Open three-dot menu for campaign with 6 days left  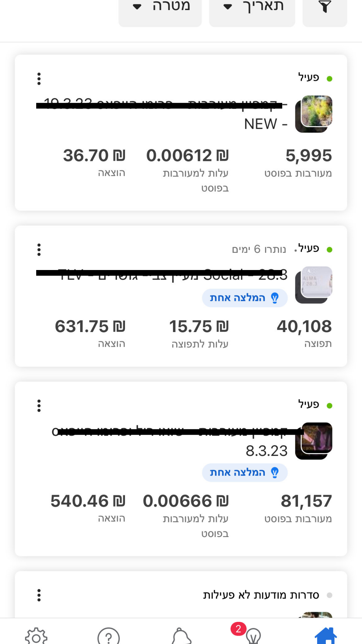pos(39,250)
